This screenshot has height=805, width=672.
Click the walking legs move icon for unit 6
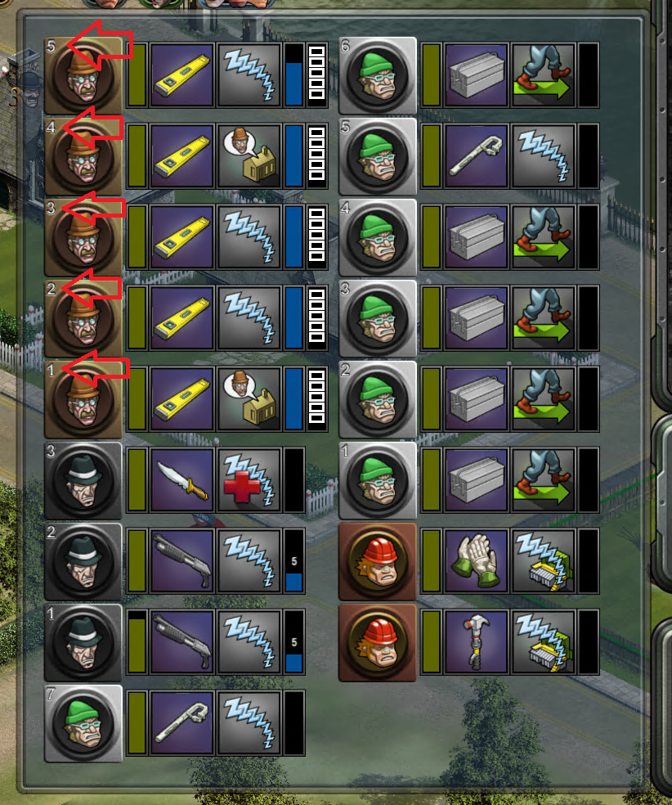tap(543, 75)
